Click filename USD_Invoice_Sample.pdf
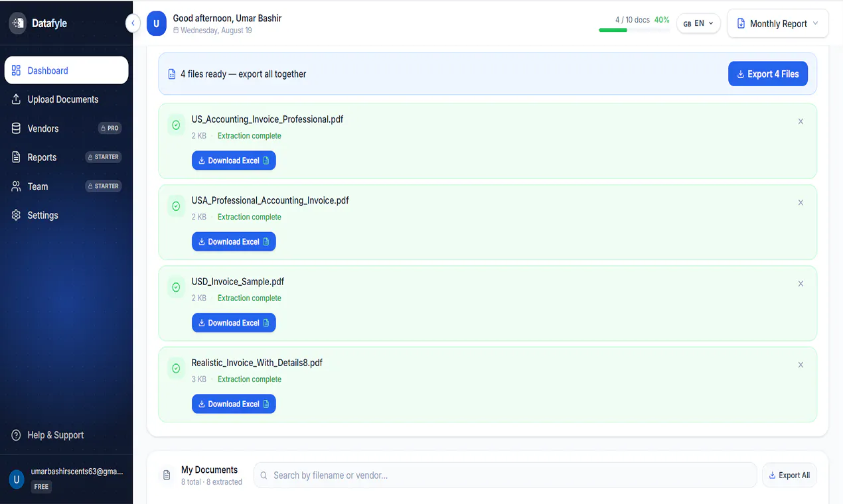The height and width of the screenshot is (504, 843). pyautogui.click(x=238, y=282)
